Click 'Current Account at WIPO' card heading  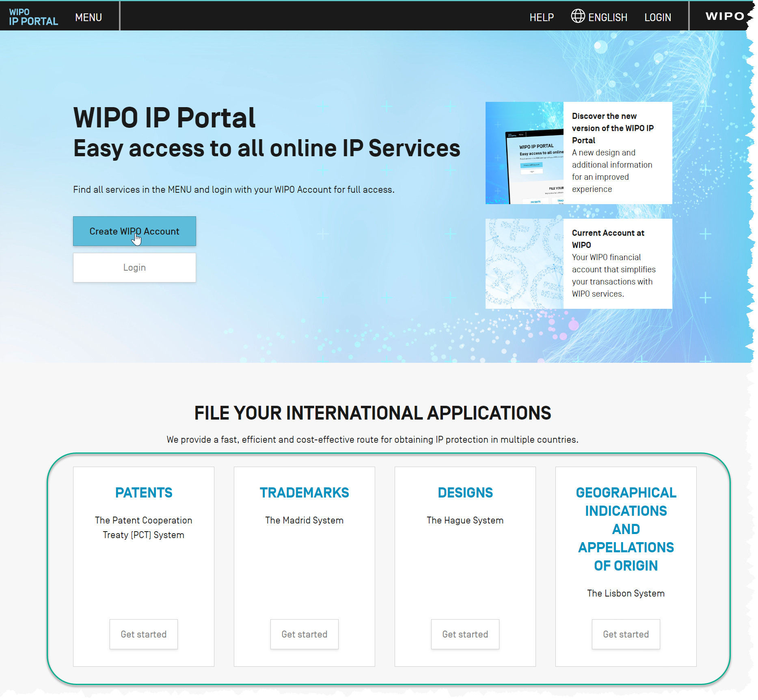coord(608,239)
